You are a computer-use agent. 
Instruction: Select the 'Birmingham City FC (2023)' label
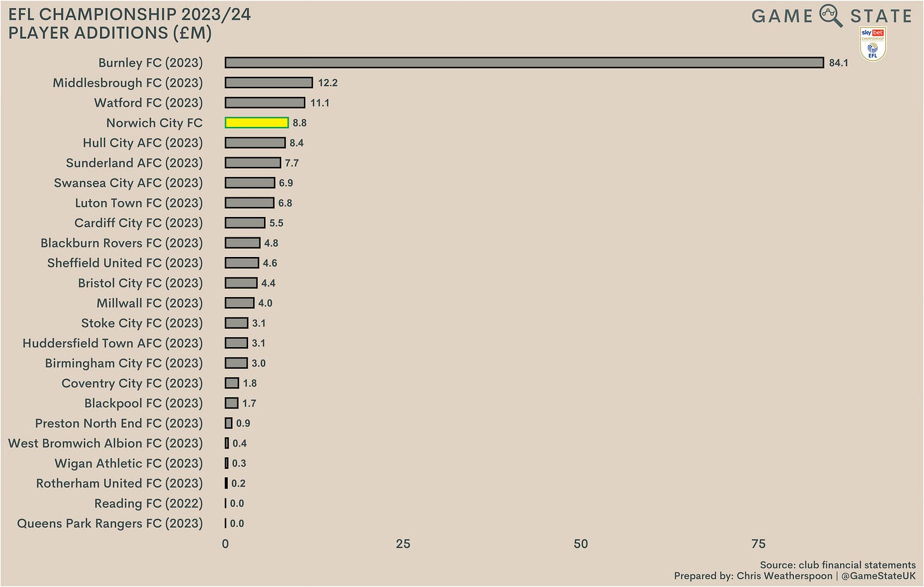click(x=124, y=363)
